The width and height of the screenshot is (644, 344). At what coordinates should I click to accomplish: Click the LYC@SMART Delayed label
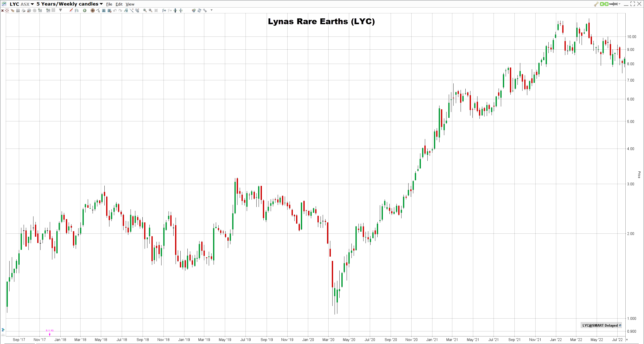[600, 325]
